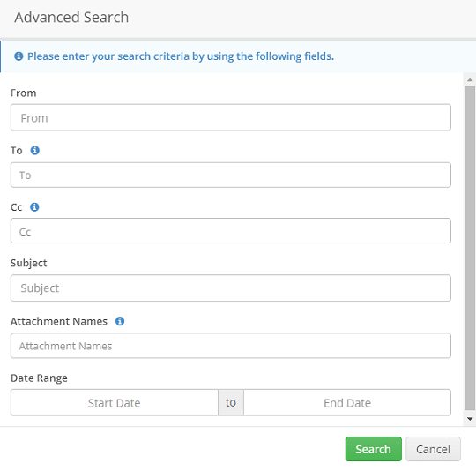Open the End Date picker field
This screenshot has width=476, height=471.
[347, 403]
